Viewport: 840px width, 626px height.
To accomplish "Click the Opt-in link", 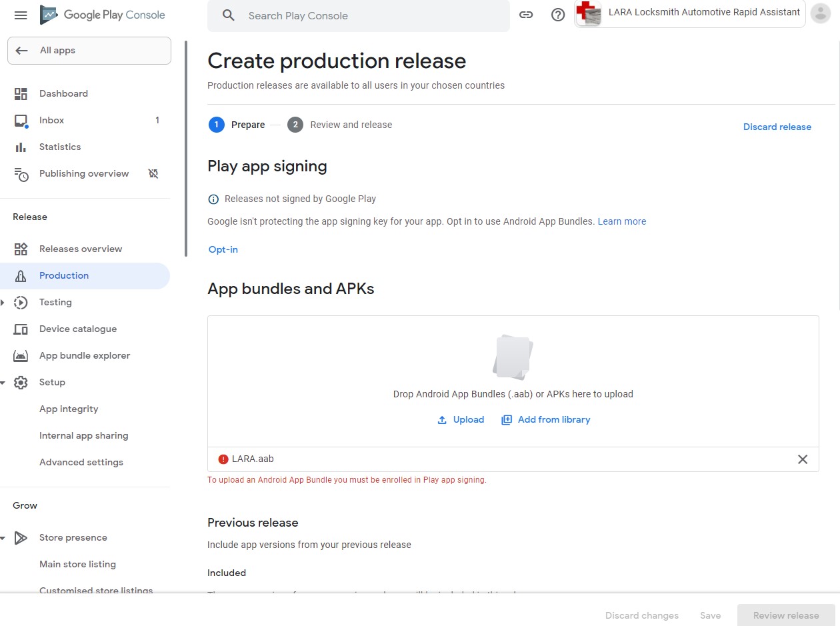I will 223,249.
